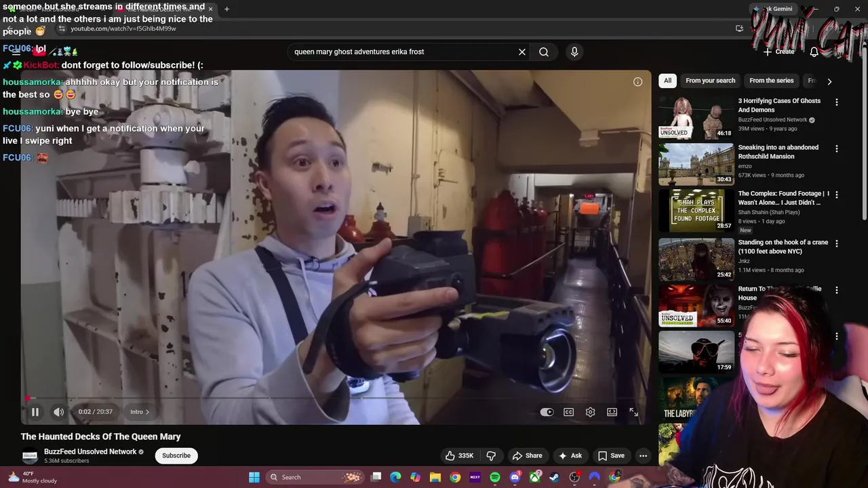Screen dimensions: 868x488
Task: Open the 17:59 video thumbnail
Action: [696, 352]
